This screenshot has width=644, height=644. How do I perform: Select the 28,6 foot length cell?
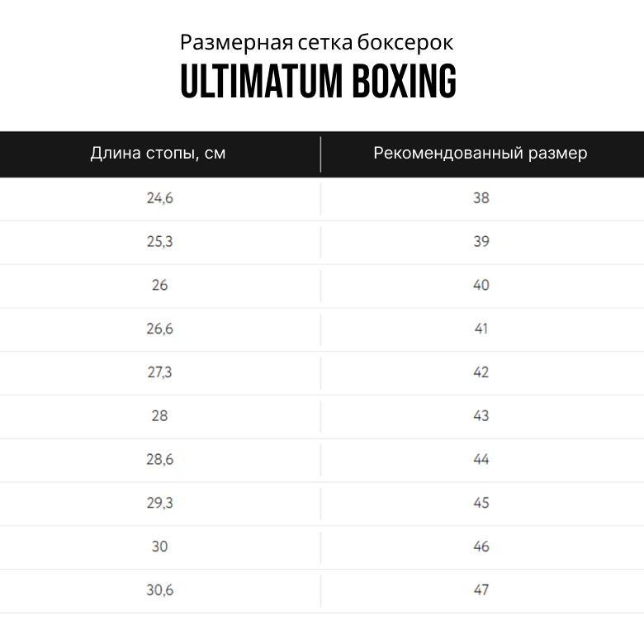(159, 459)
